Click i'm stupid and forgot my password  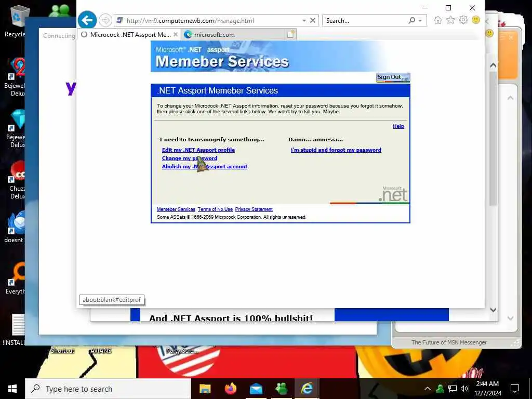pyautogui.click(x=336, y=150)
